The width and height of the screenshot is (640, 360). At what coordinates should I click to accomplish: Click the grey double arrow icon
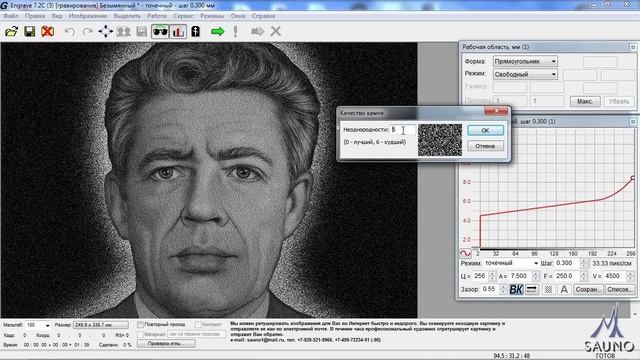[258, 31]
